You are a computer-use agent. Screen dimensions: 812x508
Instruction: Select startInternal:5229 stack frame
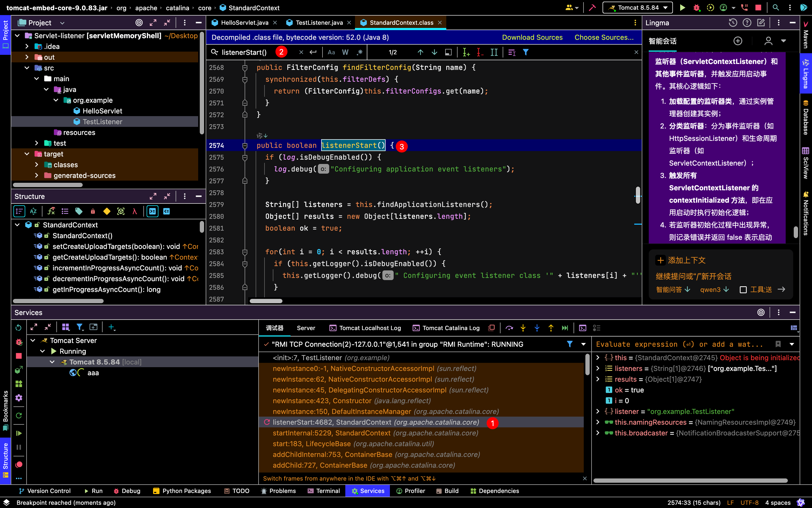click(x=421, y=433)
